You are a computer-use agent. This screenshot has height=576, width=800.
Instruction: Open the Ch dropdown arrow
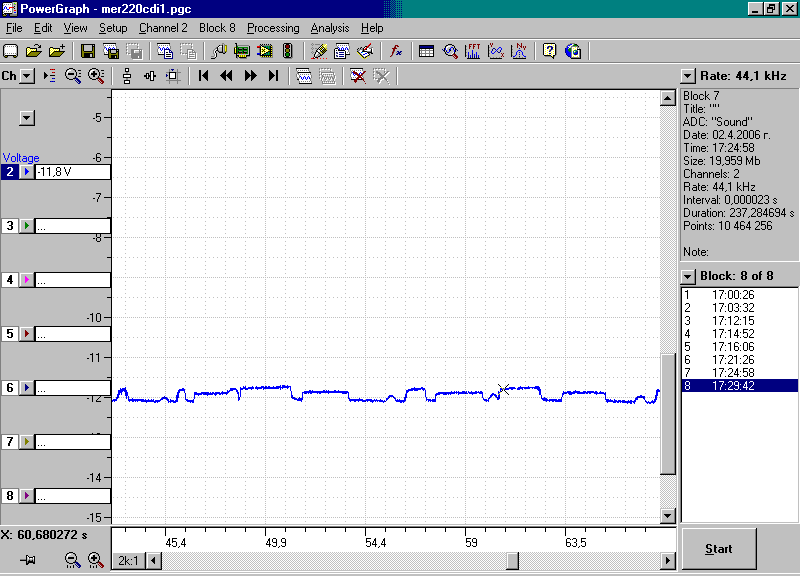coord(27,76)
